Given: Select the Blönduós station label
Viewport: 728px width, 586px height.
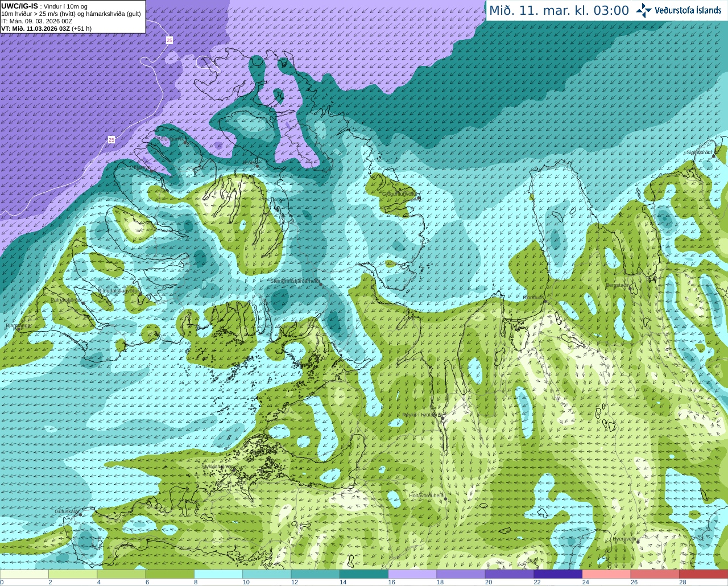Looking at the screenshot, I should point(533,298).
